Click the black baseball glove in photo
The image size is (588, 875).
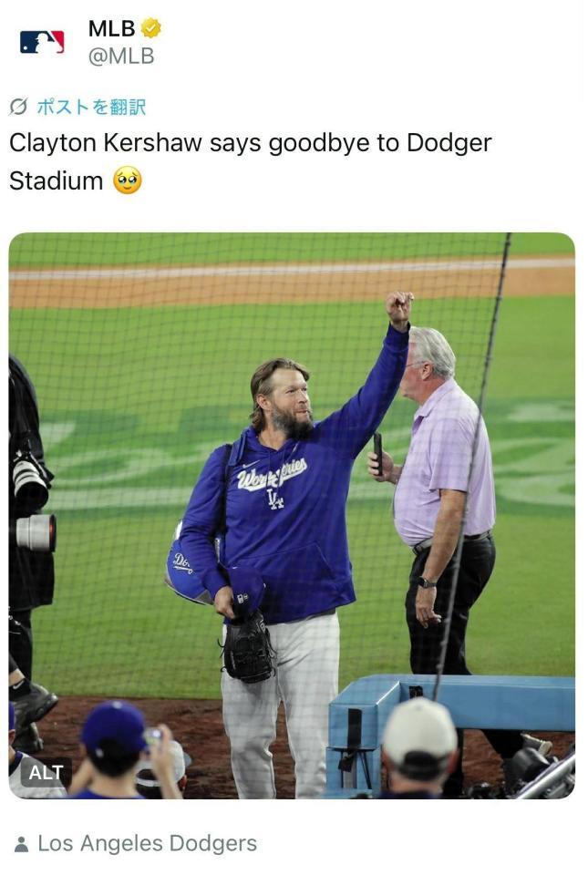(248, 649)
